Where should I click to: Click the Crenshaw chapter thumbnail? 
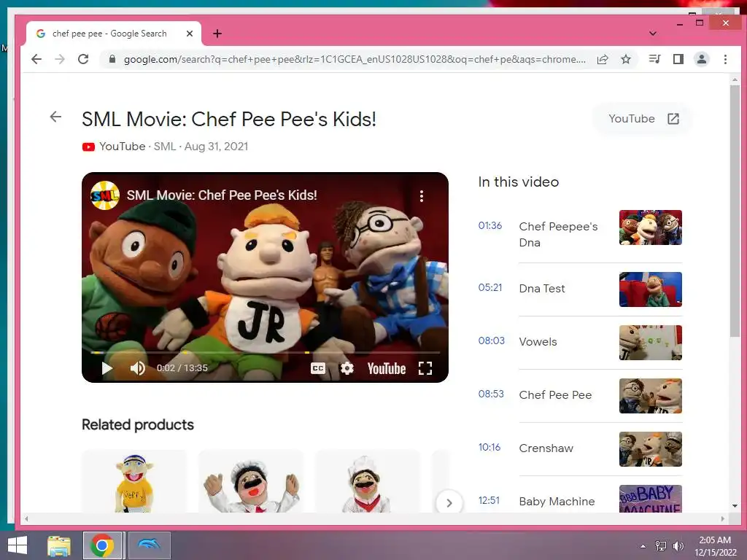(650, 449)
